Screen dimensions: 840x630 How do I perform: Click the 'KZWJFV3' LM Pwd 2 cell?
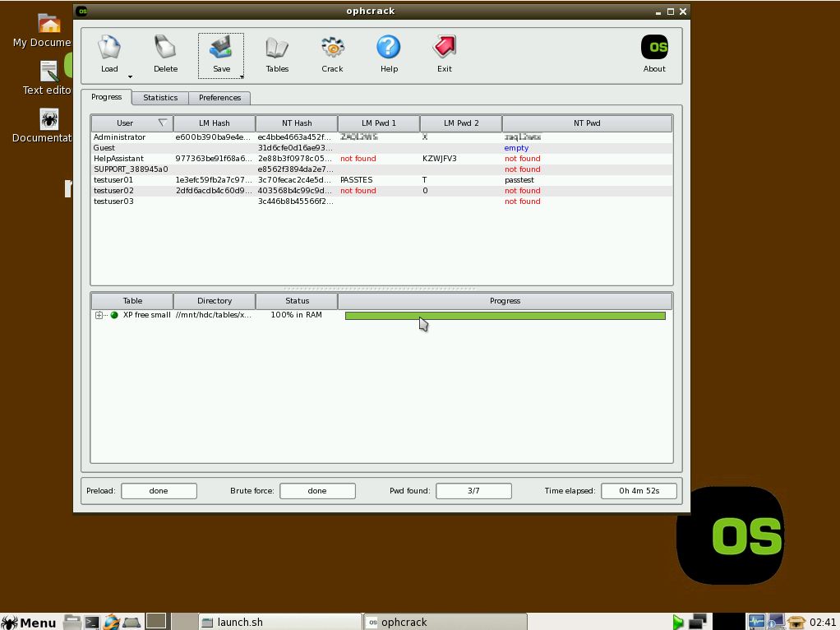pos(439,159)
